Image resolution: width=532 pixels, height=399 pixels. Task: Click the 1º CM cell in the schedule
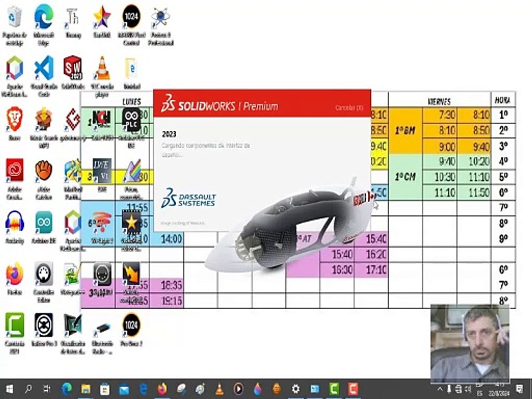pos(406,177)
